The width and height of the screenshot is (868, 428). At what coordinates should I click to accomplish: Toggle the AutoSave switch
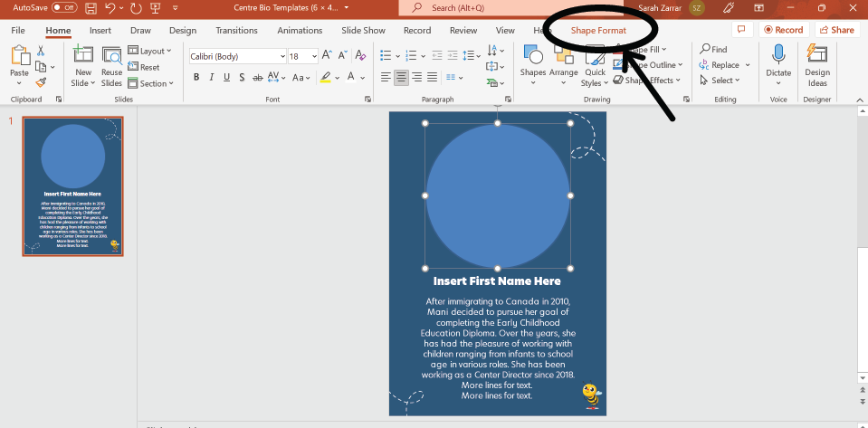tap(64, 7)
